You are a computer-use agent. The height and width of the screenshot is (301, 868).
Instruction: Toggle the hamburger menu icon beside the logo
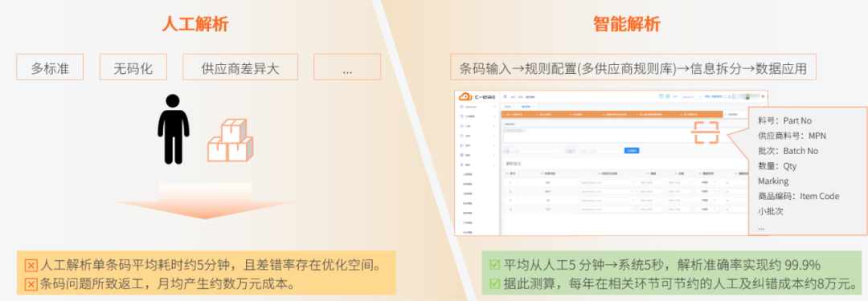(505, 96)
